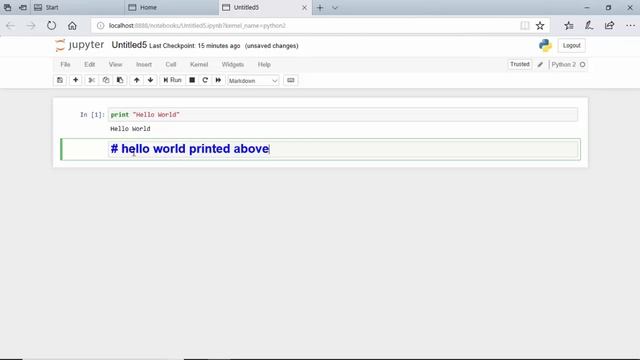Open a new browser tab with plus

(320, 7)
